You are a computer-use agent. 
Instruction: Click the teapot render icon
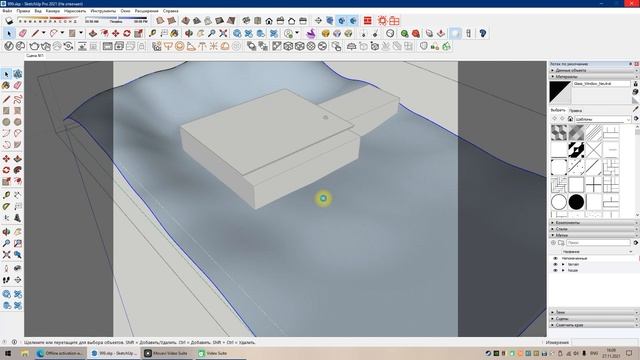tap(34, 46)
